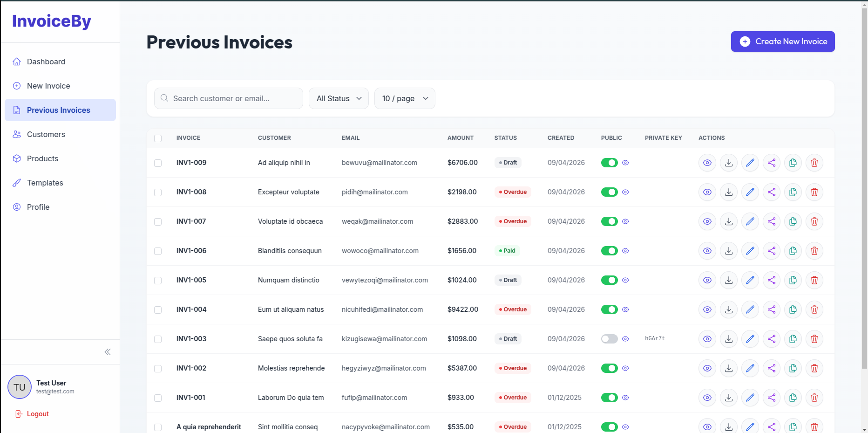Tick the select-all checkbox in table header

(x=158, y=138)
